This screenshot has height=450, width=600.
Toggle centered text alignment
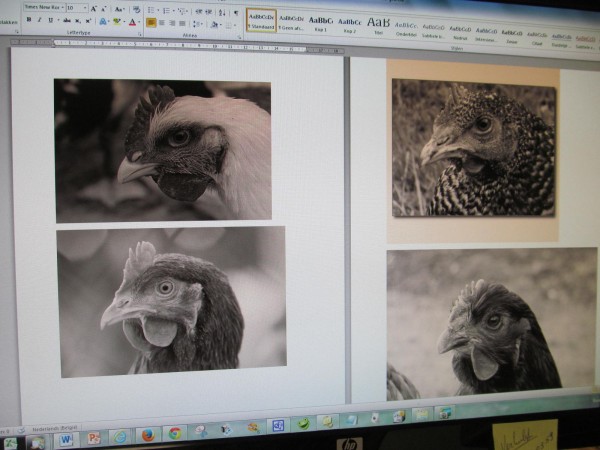tap(162, 23)
